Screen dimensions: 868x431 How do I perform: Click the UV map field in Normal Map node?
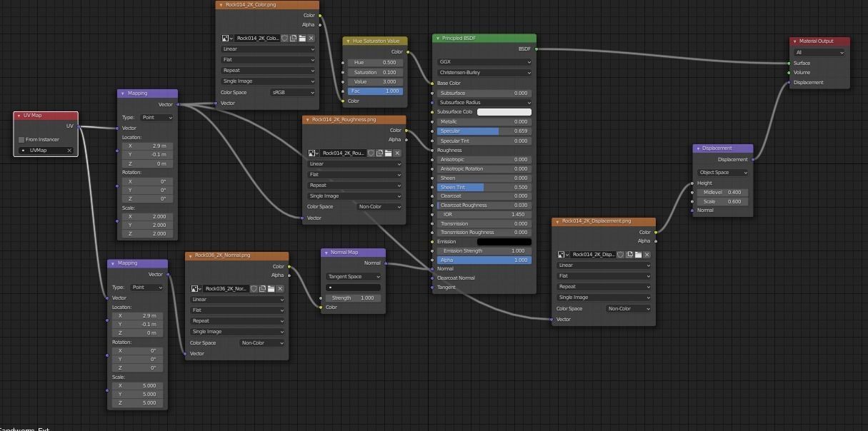pyautogui.click(x=354, y=287)
